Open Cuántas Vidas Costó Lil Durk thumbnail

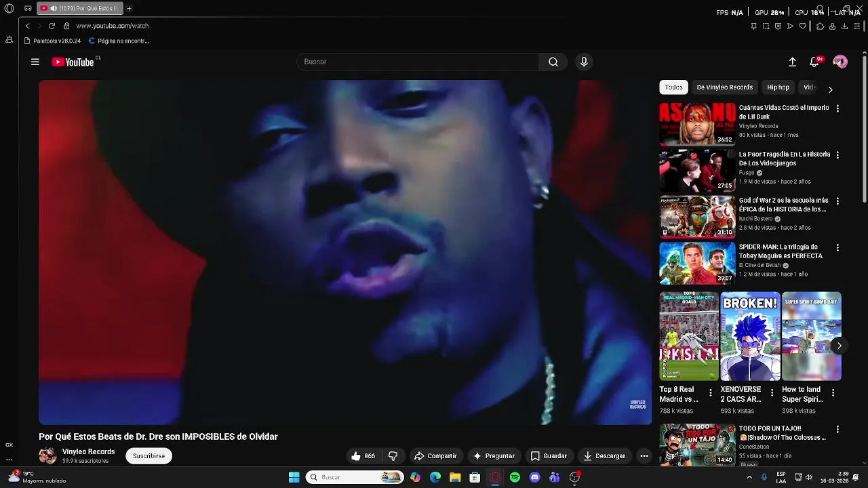pos(697,124)
